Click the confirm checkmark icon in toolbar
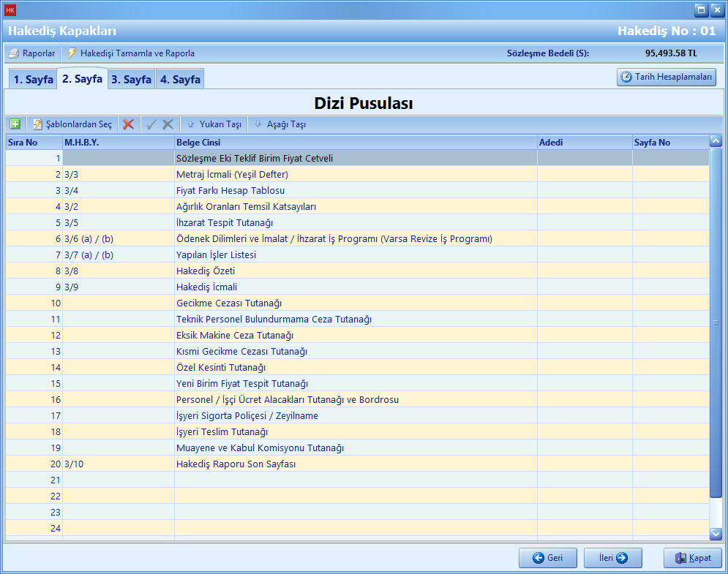The image size is (728, 574). [x=151, y=124]
